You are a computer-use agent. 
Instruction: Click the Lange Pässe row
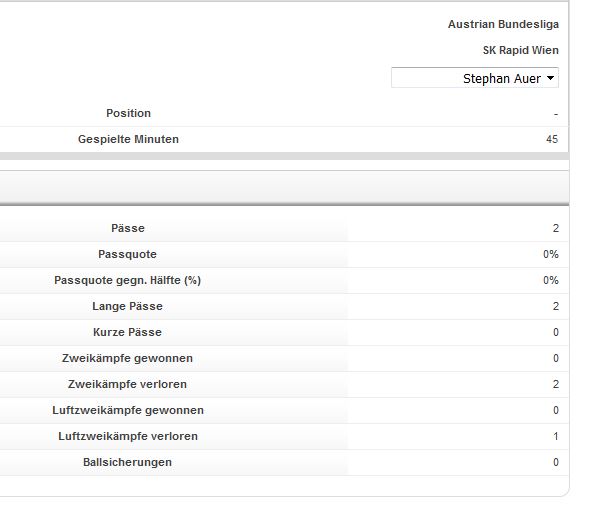(284, 306)
